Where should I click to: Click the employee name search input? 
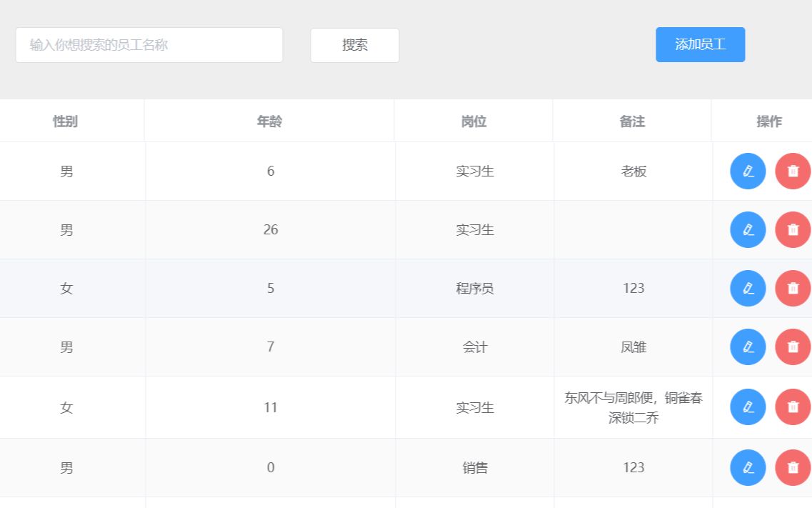[x=149, y=44]
